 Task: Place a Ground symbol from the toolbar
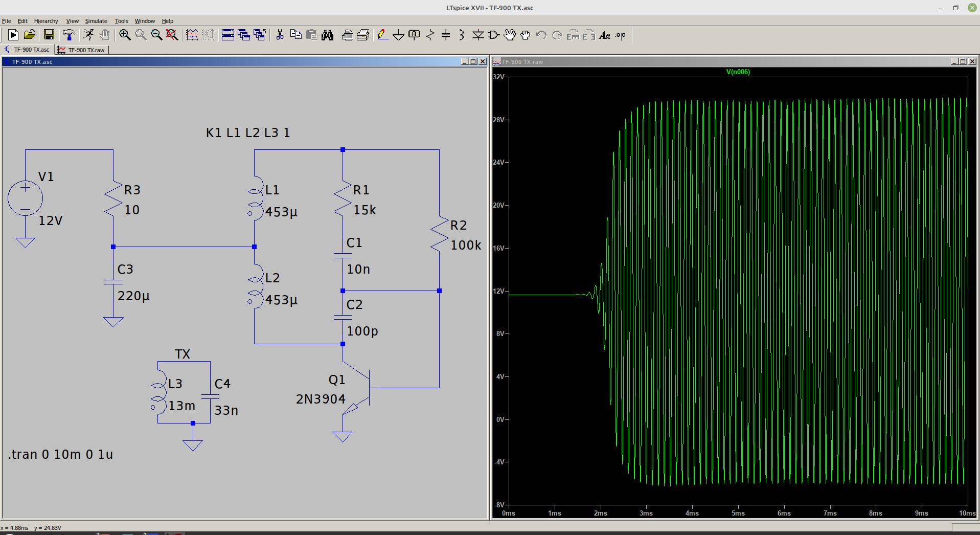pyautogui.click(x=399, y=35)
